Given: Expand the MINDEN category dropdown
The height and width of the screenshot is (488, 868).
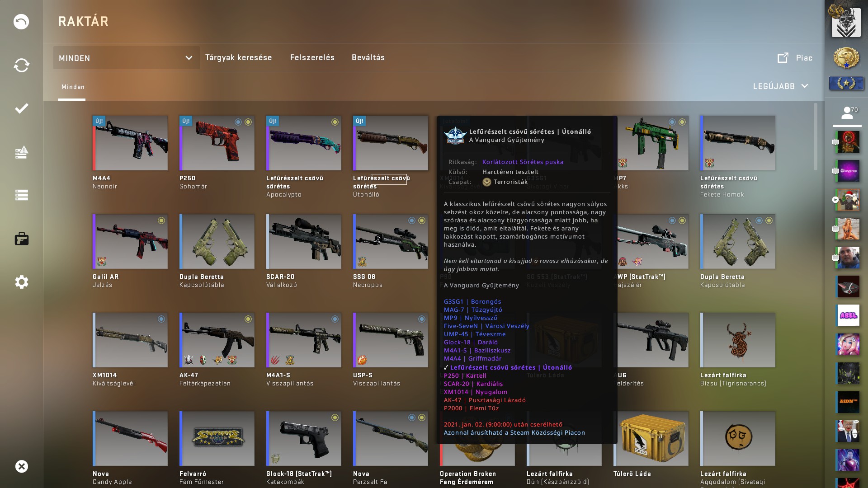Looking at the screenshot, I should click(x=126, y=58).
